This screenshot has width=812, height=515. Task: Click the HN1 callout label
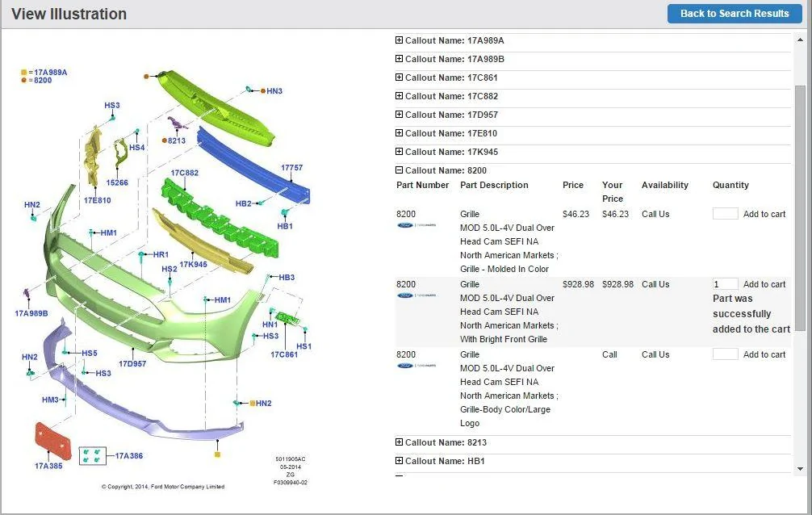point(270,324)
